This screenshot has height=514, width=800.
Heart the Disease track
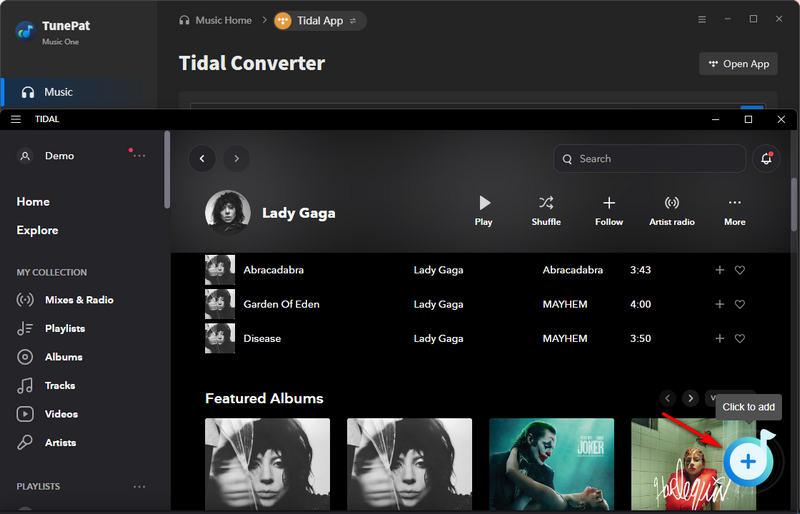coord(740,339)
